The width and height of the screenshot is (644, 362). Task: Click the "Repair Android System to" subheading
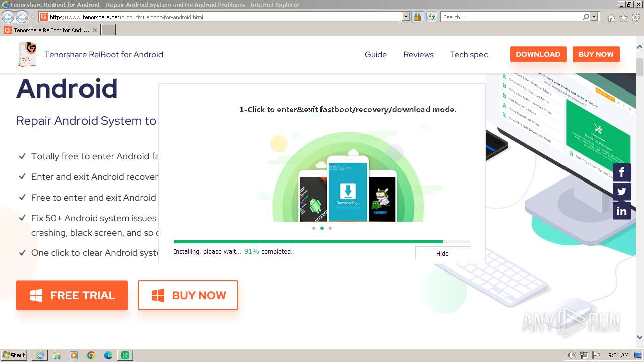87,121
